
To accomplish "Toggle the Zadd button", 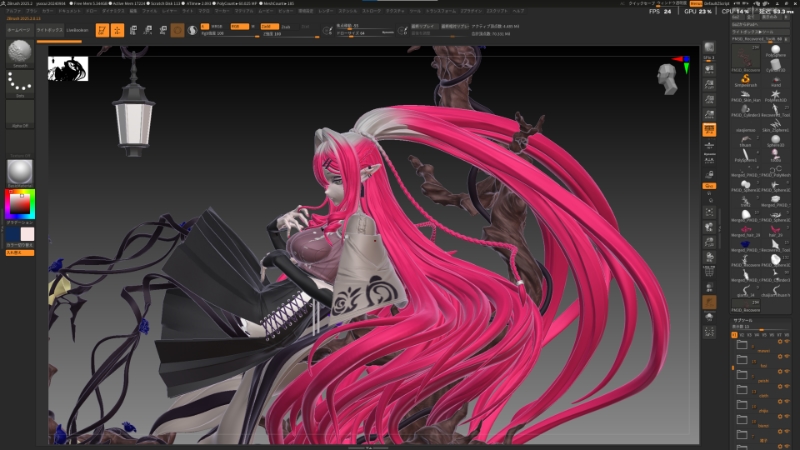I will 269,25.
